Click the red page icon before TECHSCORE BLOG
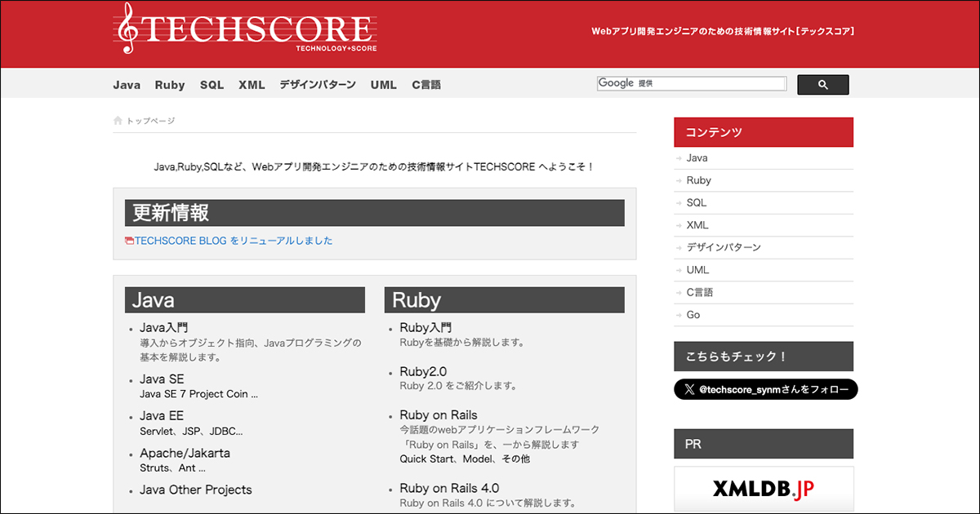980x514 pixels. coord(131,241)
